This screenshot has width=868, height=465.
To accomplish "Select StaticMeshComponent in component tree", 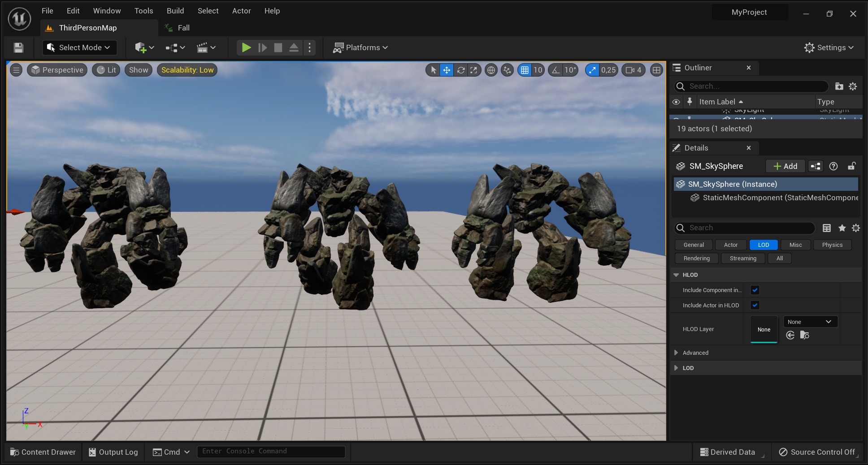I will pyautogui.click(x=773, y=198).
